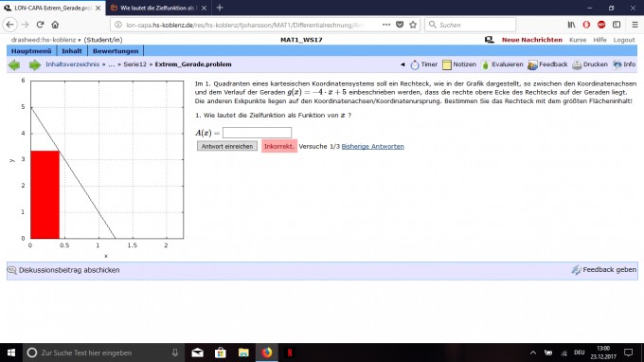The height and width of the screenshot is (362, 644).
Task: Open the Timer tool
Action: click(x=424, y=64)
